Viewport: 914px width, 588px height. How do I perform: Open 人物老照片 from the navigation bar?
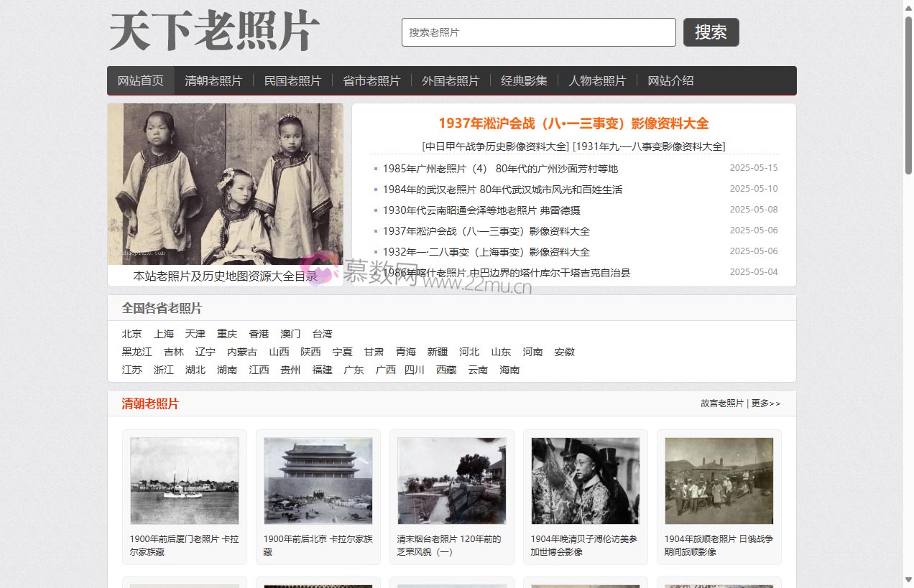click(x=597, y=80)
